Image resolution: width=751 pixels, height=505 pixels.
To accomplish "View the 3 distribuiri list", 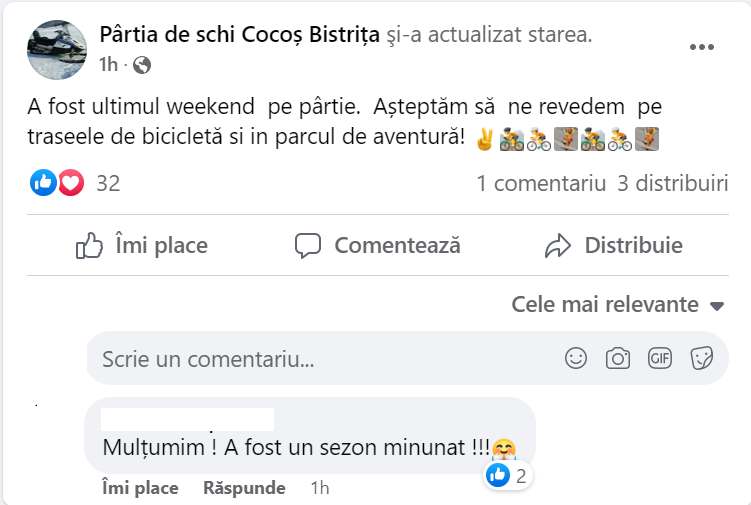I will pyautogui.click(x=672, y=184).
